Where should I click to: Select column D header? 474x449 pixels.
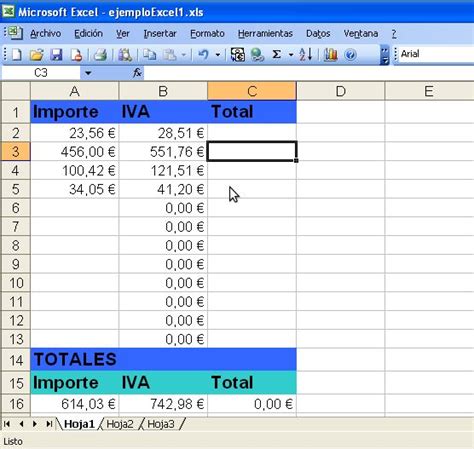click(341, 91)
